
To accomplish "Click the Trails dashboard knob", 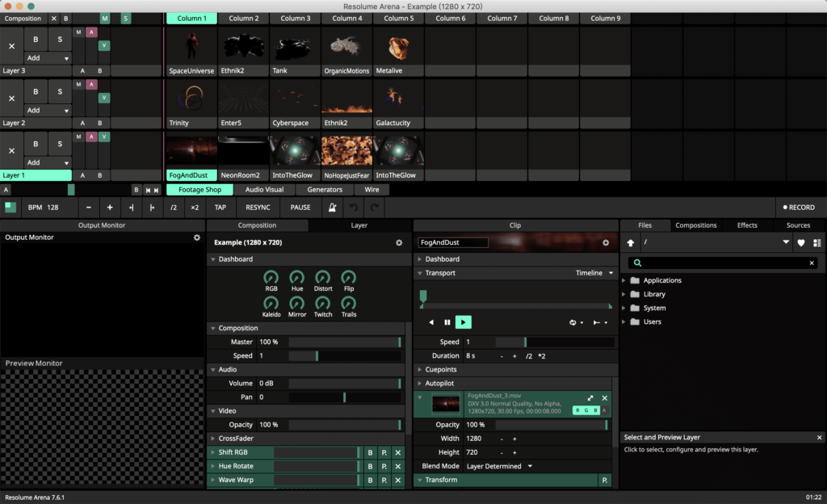I will pyautogui.click(x=349, y=304).
